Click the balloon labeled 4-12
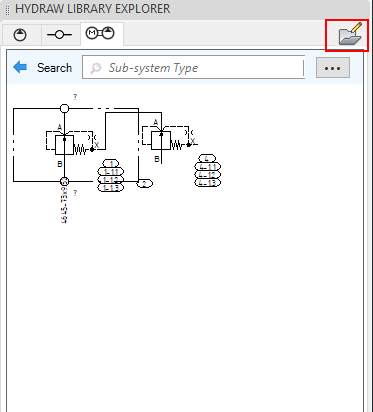 tap(208, 175)
